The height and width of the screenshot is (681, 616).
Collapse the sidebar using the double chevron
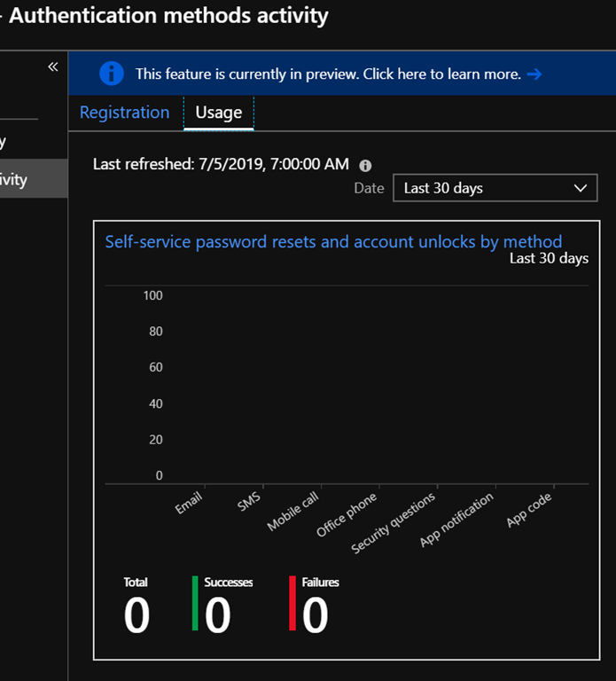point(52,67)
